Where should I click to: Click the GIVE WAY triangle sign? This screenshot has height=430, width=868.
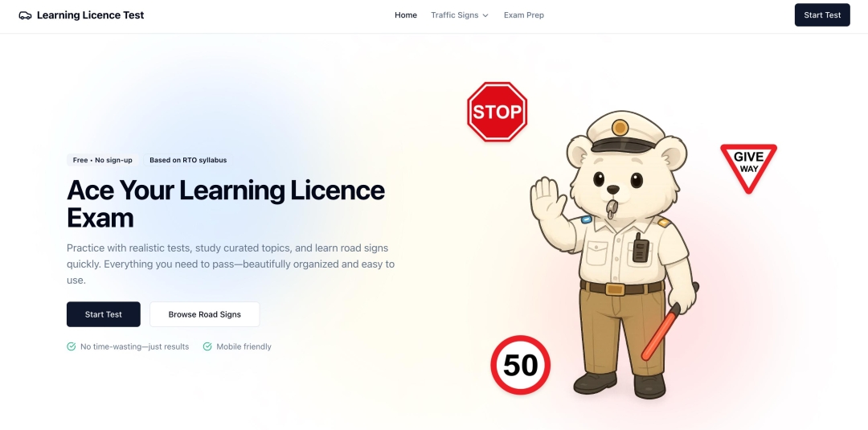pos(748,165)
